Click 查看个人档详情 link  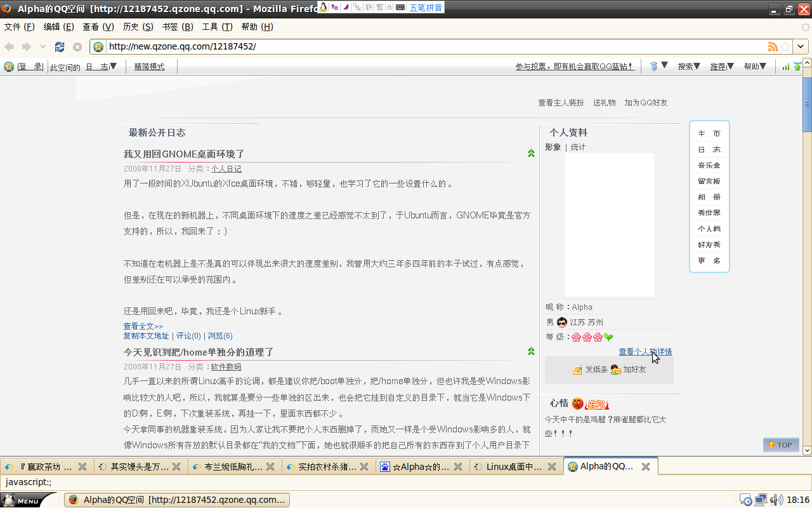tap(645, 352)
